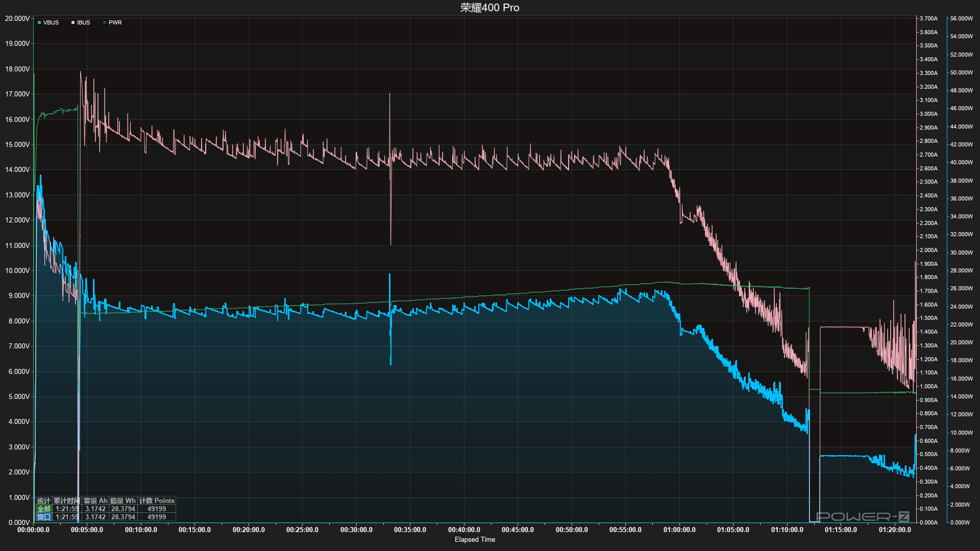The width and height of the screenshot is (980, 551).
Task: Click the 00:00:00.0 time axis tick
Action: 33,530
